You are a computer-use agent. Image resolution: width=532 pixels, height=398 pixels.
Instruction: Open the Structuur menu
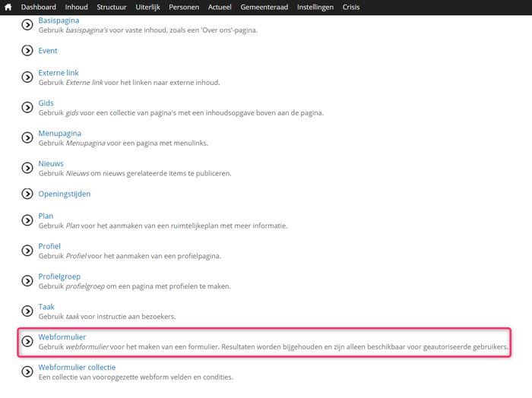click(x=112, y=7)
